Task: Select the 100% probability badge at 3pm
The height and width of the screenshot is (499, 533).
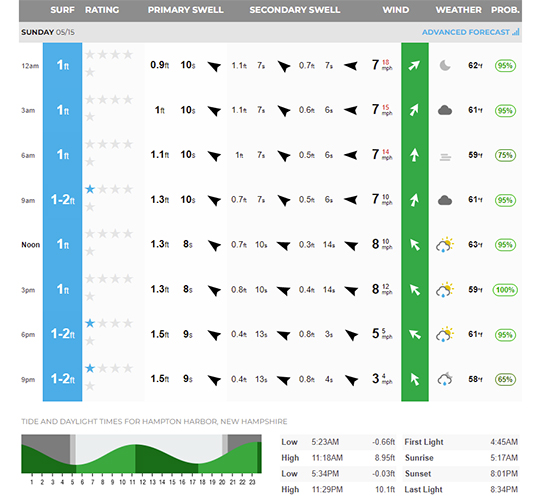Action: tap(505, 290)
